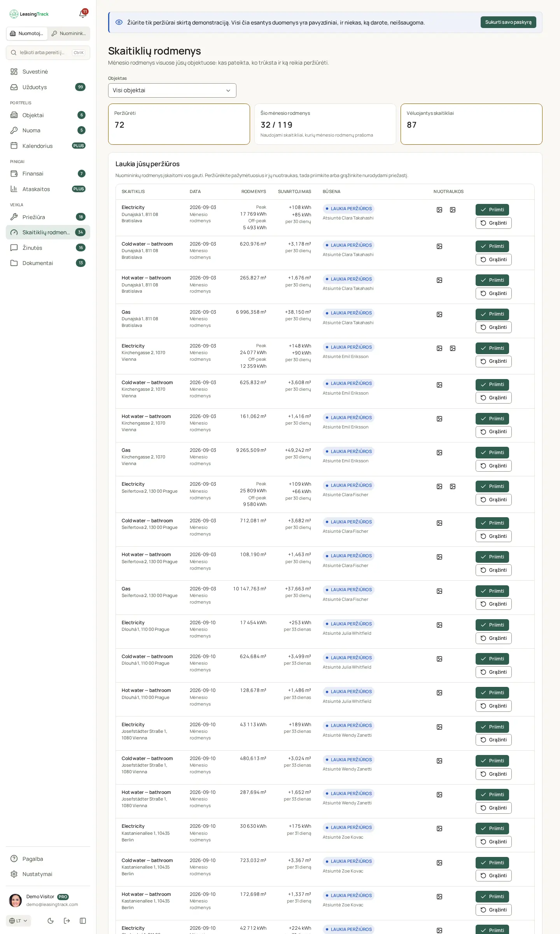560x934 pixels.
Task: Expand the Visi objektai dropdown
Action: [172, 90]
